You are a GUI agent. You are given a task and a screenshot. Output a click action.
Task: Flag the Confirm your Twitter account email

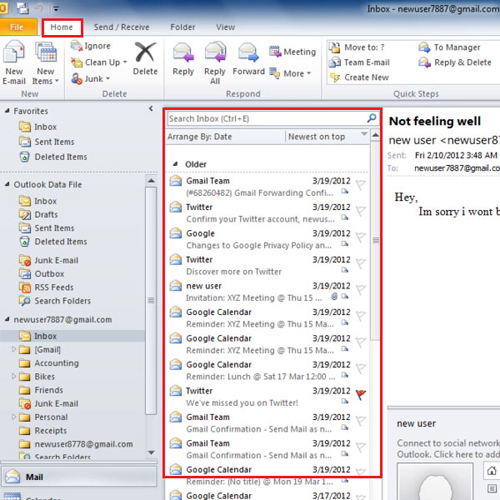(x=361, y=211)
